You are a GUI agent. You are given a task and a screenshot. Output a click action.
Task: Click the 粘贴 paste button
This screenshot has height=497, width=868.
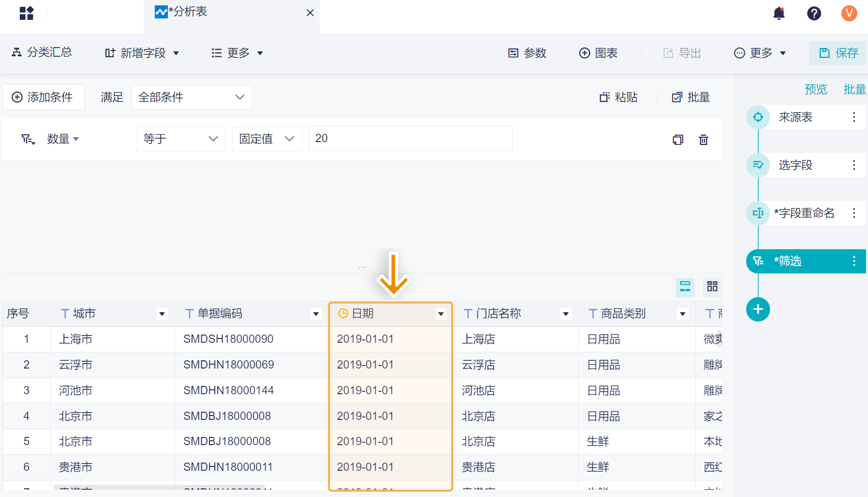point(619,97)
